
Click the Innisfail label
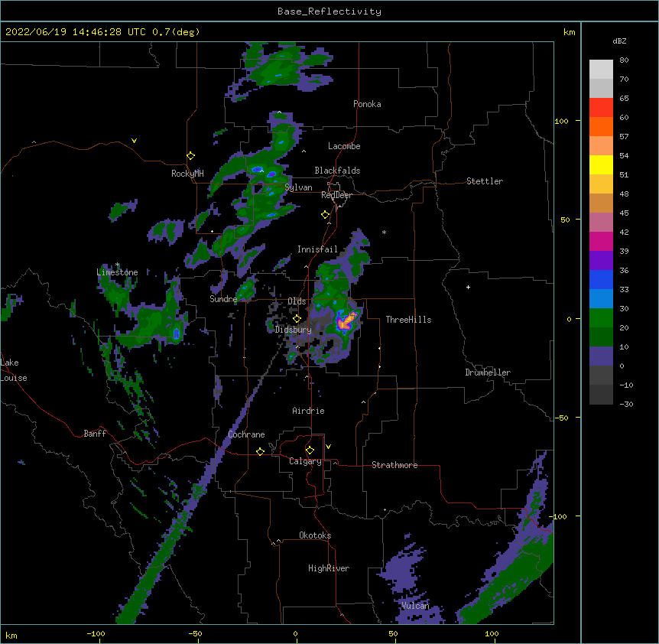coord(317,249)
